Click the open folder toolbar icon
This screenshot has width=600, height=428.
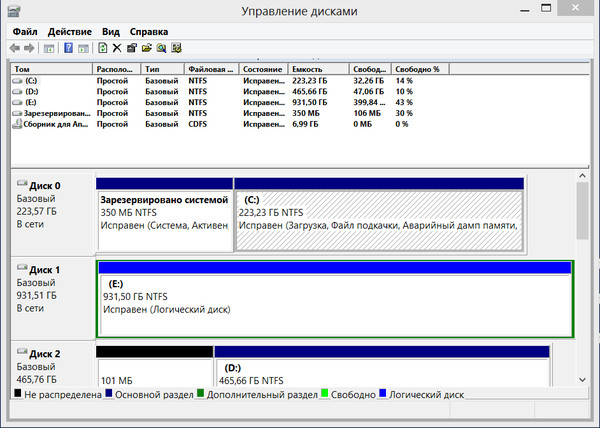(147, 47)
